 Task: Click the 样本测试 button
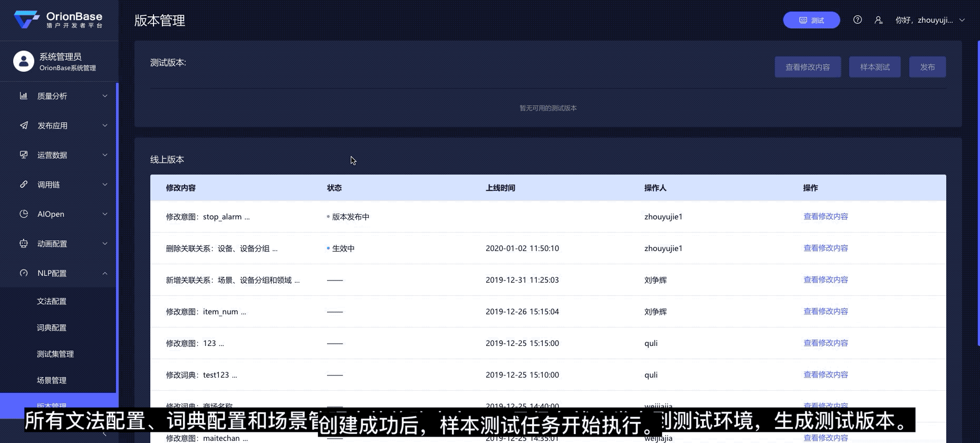click(x=875, y=67)
